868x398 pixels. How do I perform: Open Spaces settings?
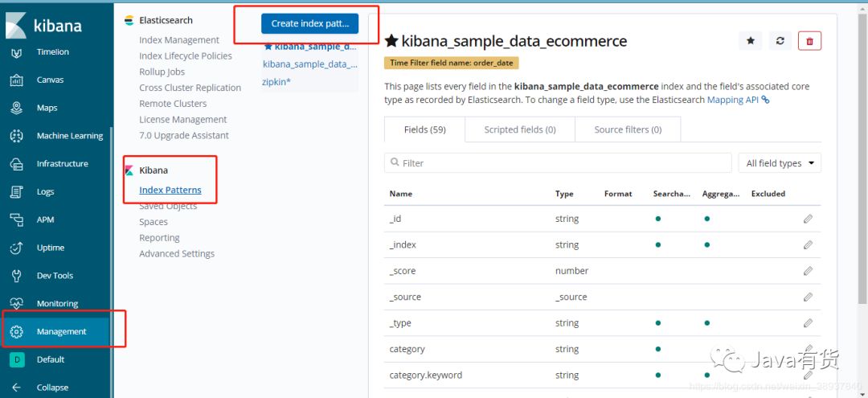[154, 222]
